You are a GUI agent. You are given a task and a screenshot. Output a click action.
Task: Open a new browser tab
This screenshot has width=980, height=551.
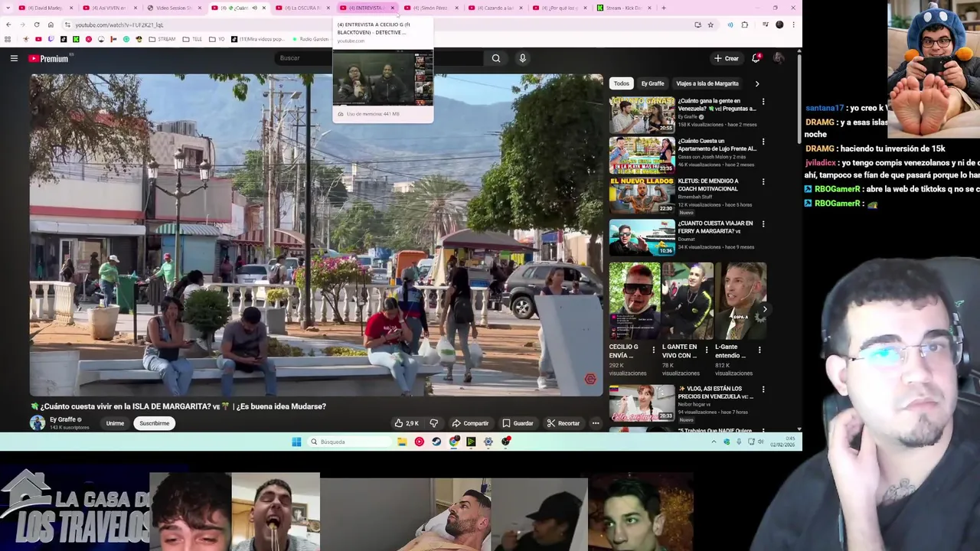point(664,8)
